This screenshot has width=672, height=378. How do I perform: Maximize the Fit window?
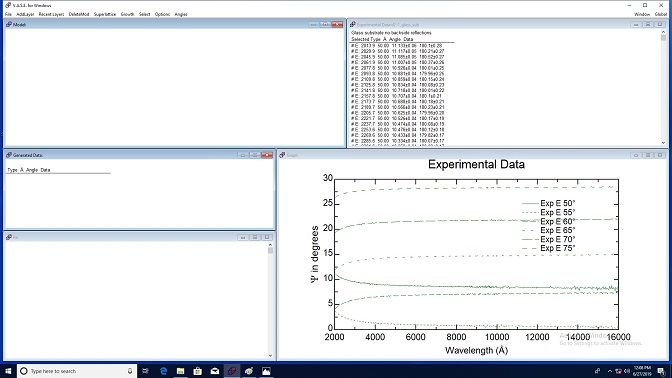255,237
